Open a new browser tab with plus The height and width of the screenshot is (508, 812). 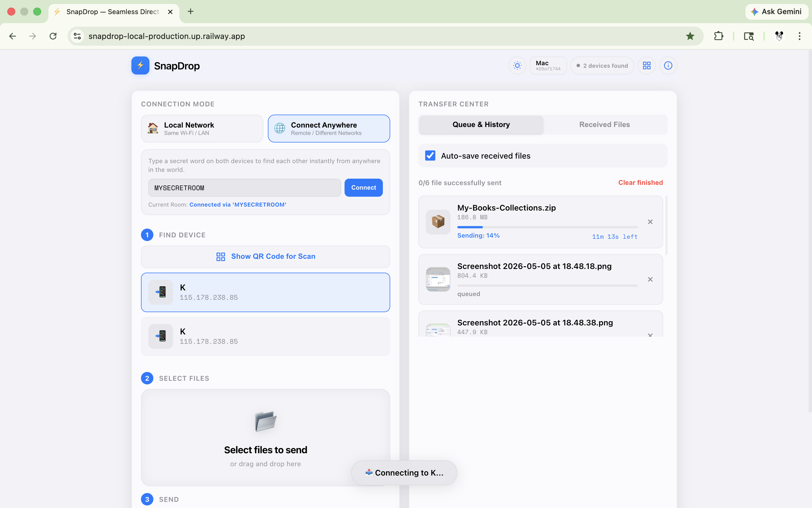click(191, 11)
